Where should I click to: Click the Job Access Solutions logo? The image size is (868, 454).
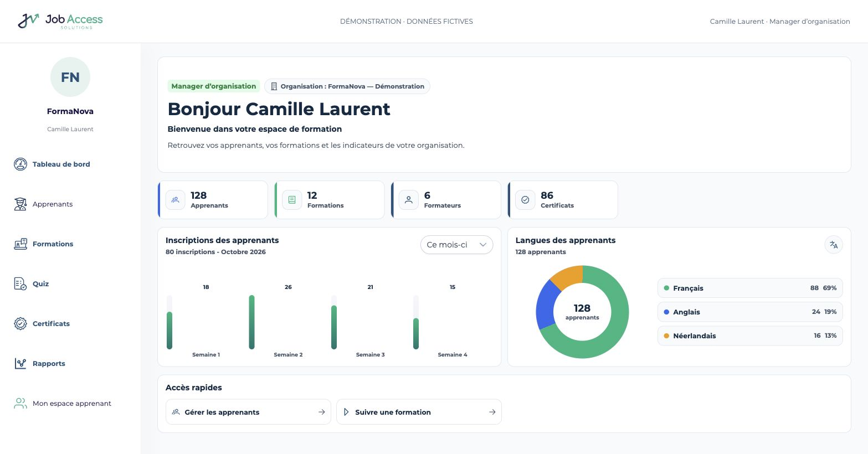[60, 21]
